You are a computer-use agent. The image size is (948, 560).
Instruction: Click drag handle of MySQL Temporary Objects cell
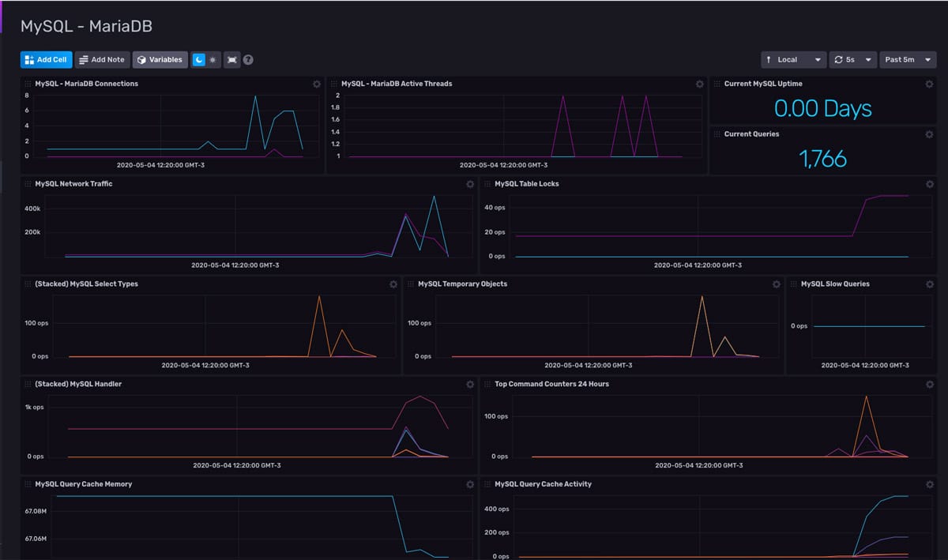point(411,284)
